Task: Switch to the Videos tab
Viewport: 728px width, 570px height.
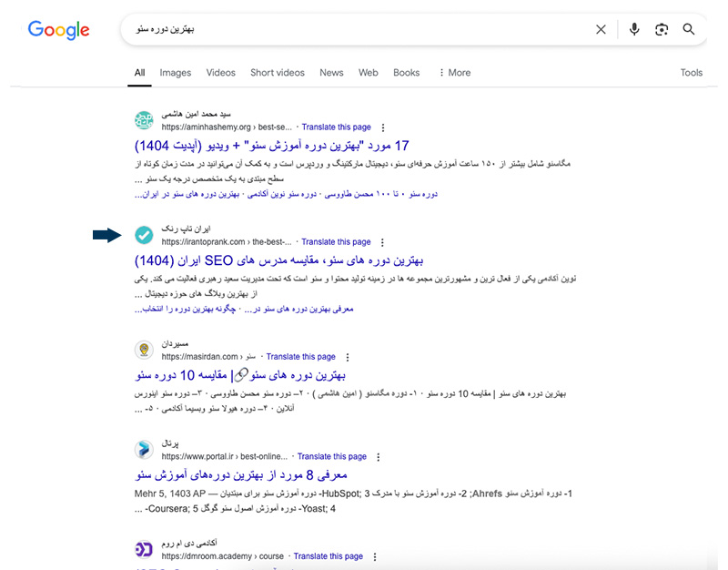Action: 220,73
